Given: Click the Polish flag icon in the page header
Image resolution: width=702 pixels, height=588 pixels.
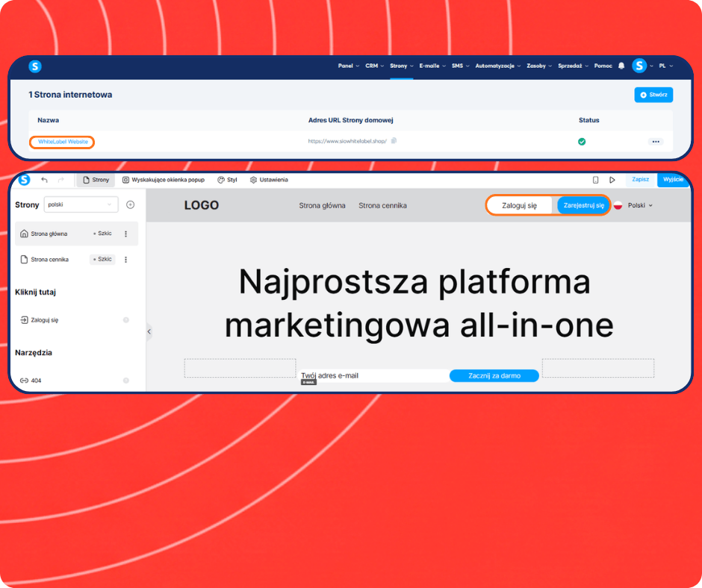Looking at the screenshot, I should (618, 205).
